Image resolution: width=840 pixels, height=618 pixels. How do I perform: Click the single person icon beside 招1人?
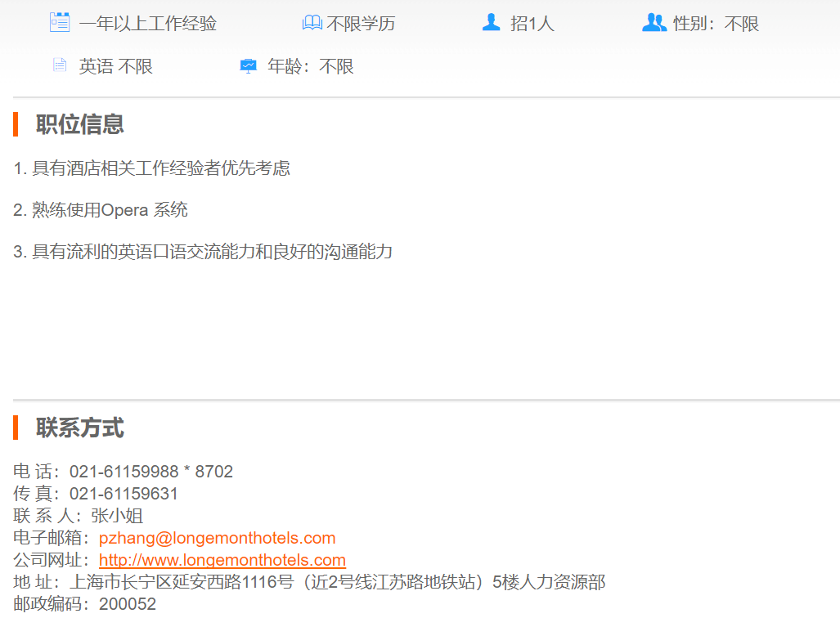(491, 23)
